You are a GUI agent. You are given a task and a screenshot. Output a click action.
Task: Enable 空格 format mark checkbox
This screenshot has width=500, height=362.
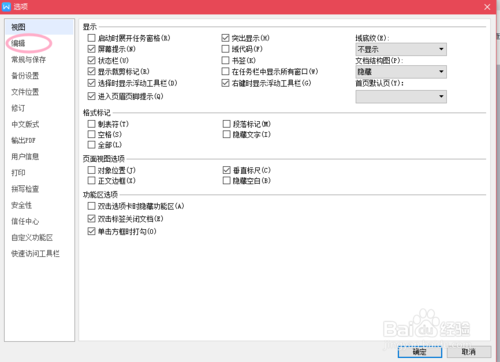[x=91, y=134]
